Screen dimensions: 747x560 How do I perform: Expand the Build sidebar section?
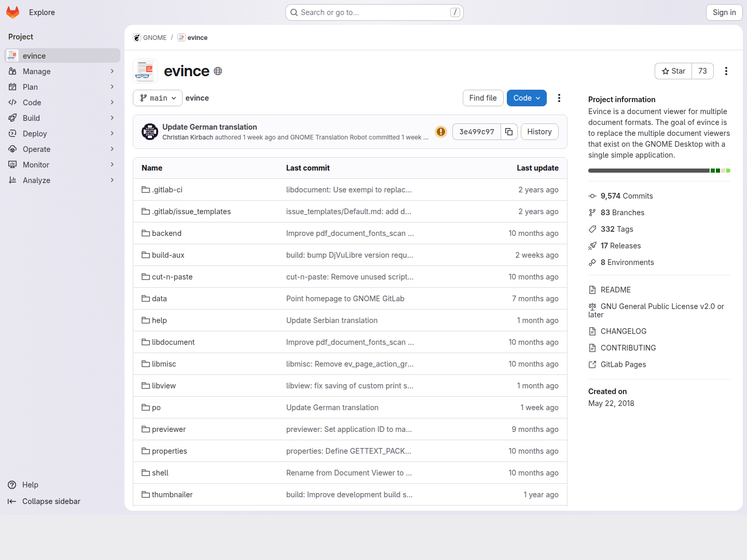62,118
